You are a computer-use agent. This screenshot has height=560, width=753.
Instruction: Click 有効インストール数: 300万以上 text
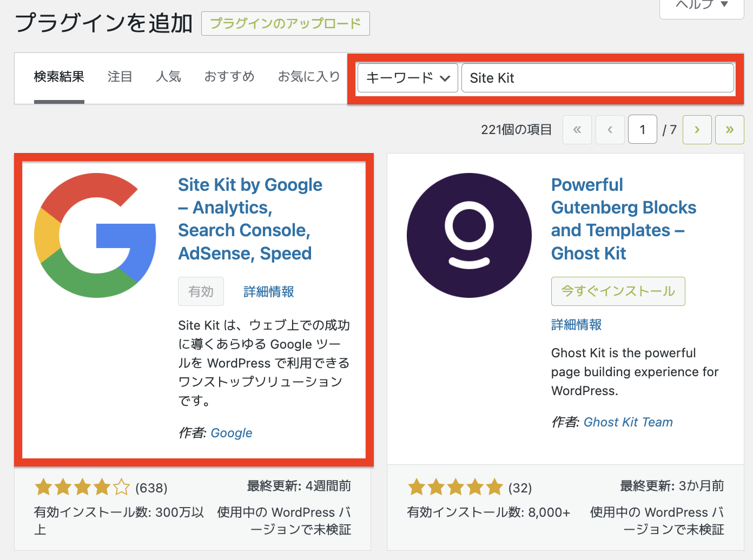click(x=119, y=521)
